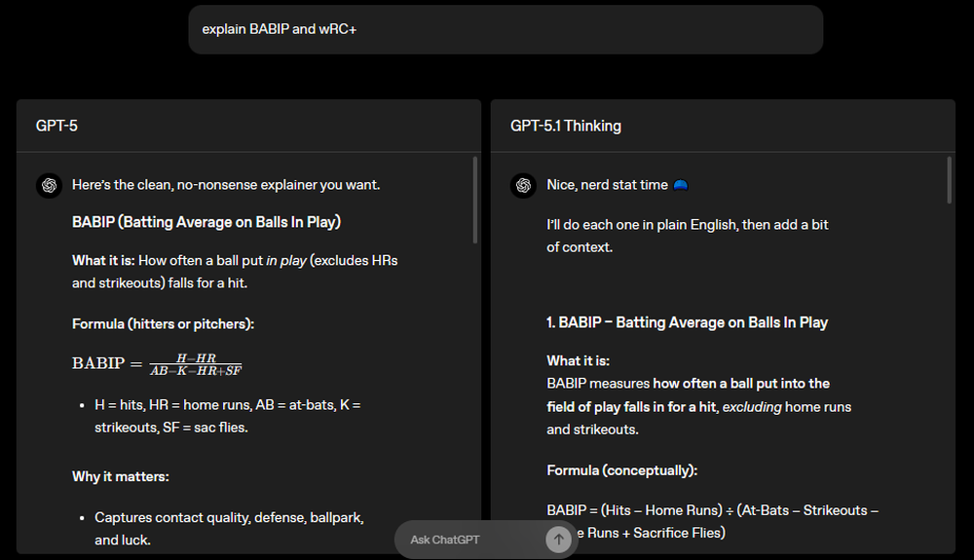Image resolution: width=974 pixels, height=560 pixels.
Task: Click the ChatGPT logo avatar in GPT-5.1 Thinking panel
Action: coord(523,185)
